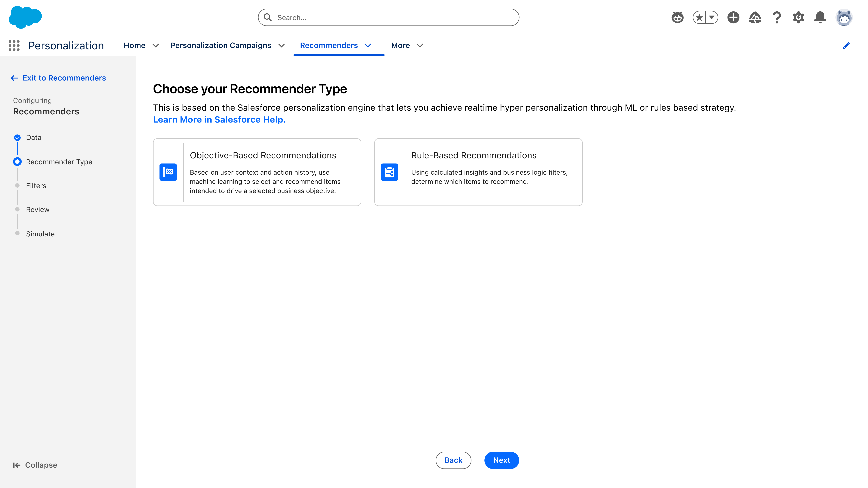Image resolution: width=868 pixels, height=488 pixels.
Task: Go to the Data step label
Action: (34, 137)
